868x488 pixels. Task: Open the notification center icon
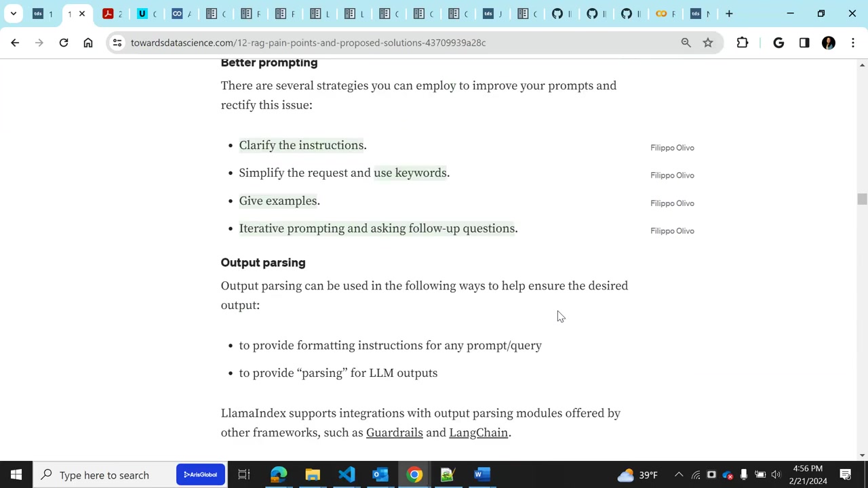coord(846,474)
